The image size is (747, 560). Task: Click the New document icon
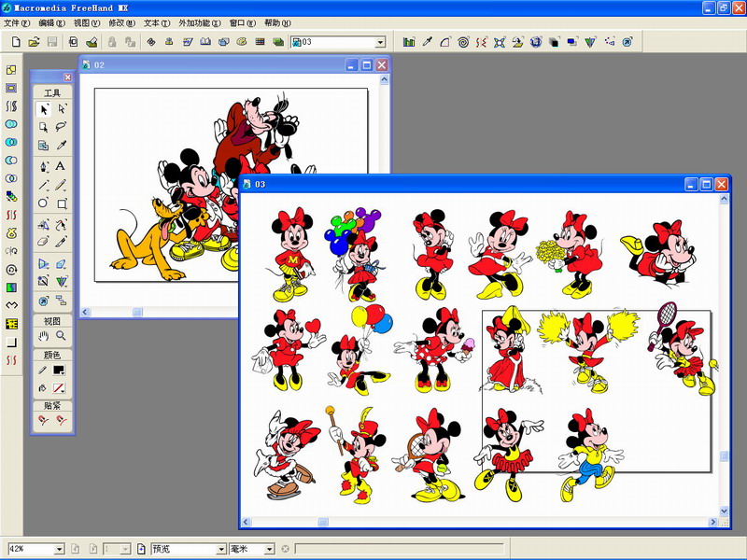pyautogui.click(x=16, y=42)
